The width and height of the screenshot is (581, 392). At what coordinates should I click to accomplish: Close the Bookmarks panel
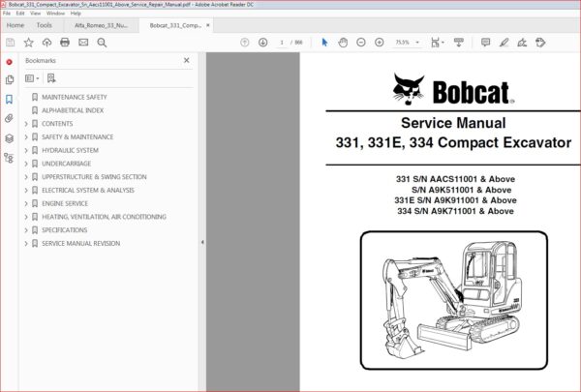(x=187, y=60)
